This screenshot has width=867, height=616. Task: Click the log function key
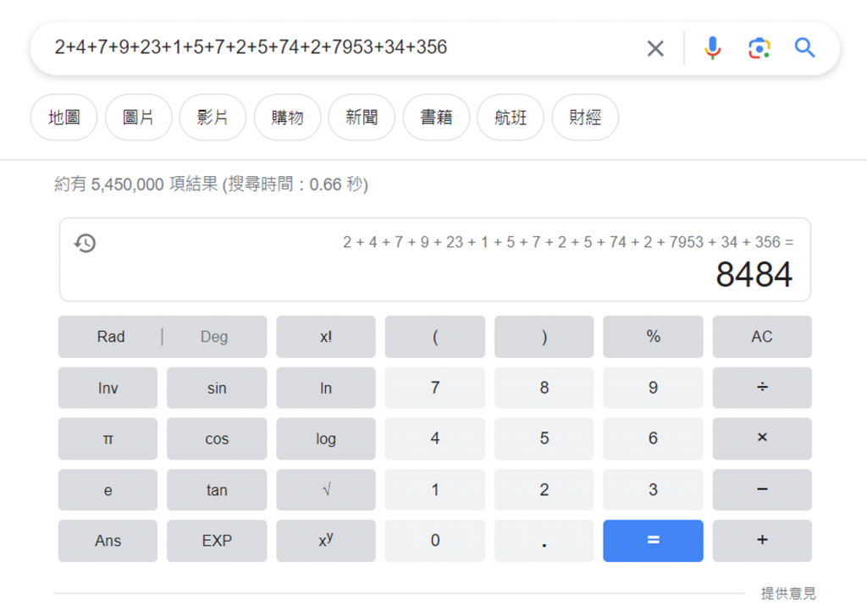[x=326, y=438]
